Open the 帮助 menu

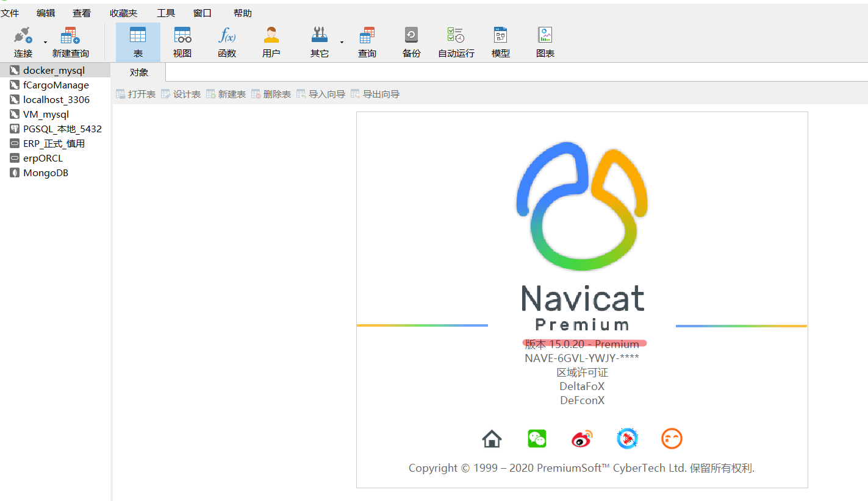point(243,13)
